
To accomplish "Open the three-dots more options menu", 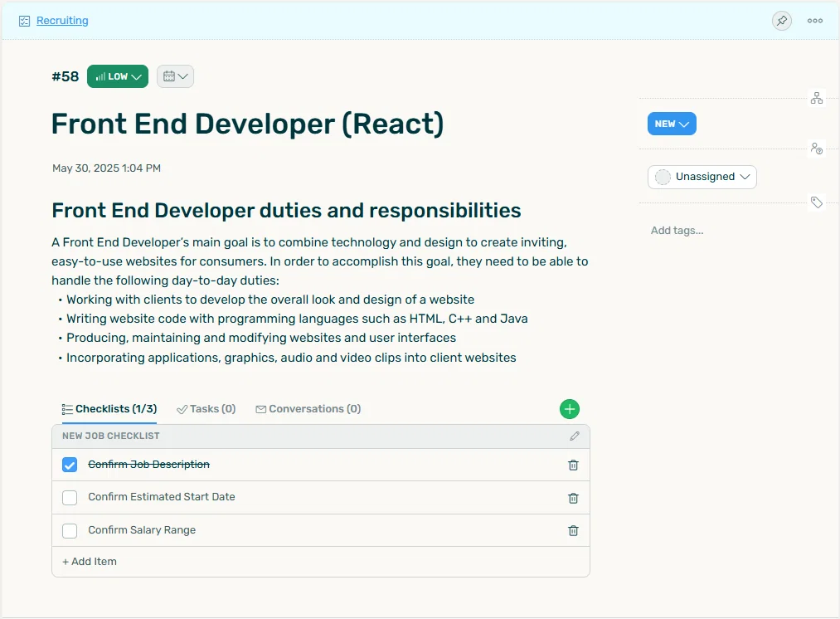I will [815, 21].
